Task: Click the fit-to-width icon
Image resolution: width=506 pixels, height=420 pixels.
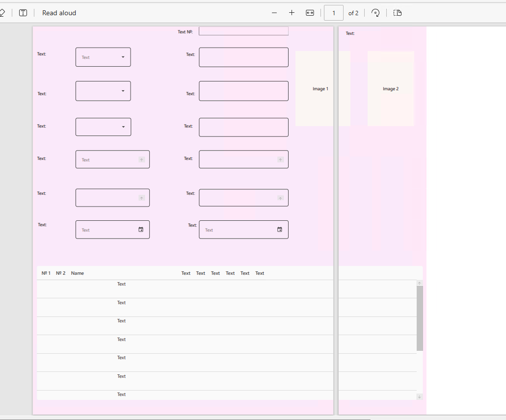Action: tap(310, 13)
